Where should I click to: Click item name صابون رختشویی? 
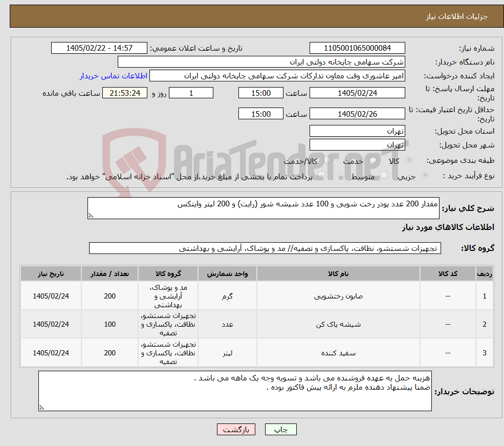click(338, 296)
